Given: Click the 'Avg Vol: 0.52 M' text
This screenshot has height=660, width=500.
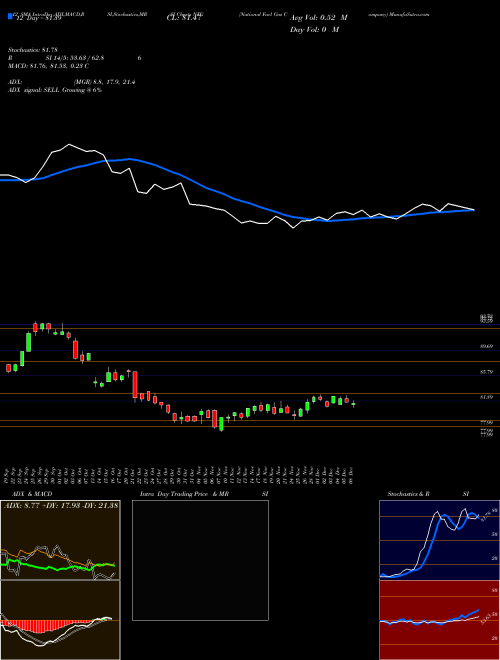Looking at the screenshot, I should [x=319, y=18].
